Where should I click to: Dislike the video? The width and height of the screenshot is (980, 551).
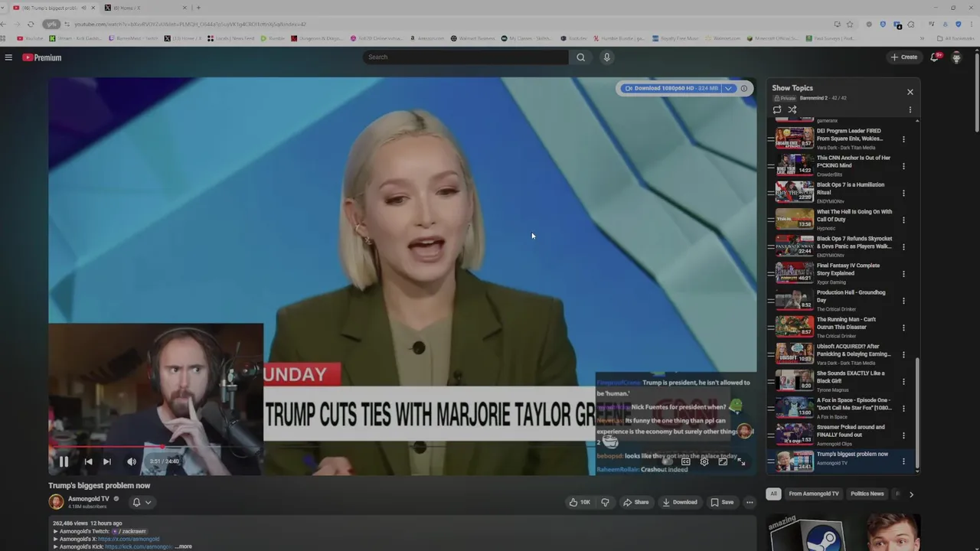coord(605,502)
